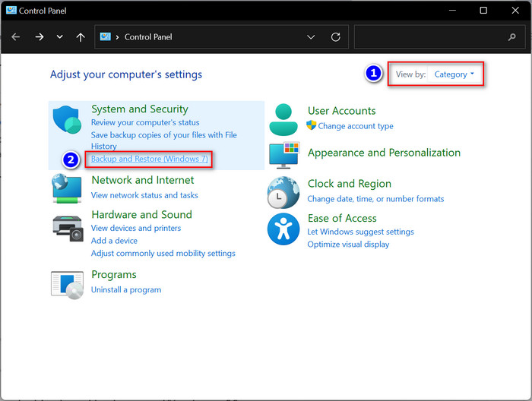
Task: Click the Ease of Access icon
Action: tap(283, 229)
